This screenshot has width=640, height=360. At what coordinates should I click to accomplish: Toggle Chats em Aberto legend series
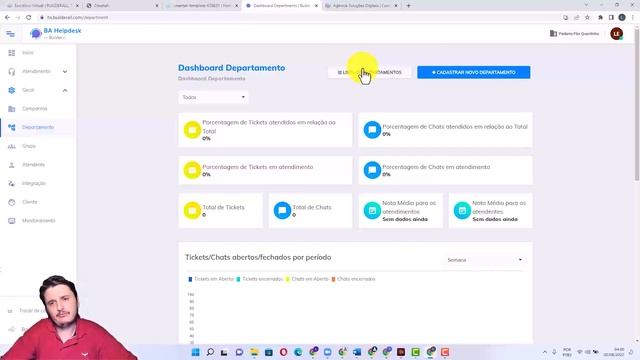(307, 279)
